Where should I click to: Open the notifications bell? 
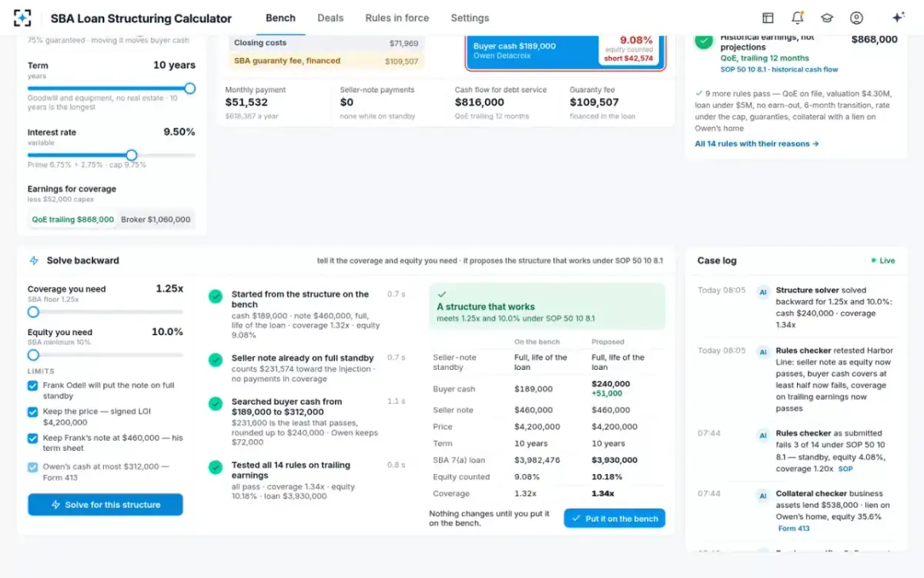point(797,18)
